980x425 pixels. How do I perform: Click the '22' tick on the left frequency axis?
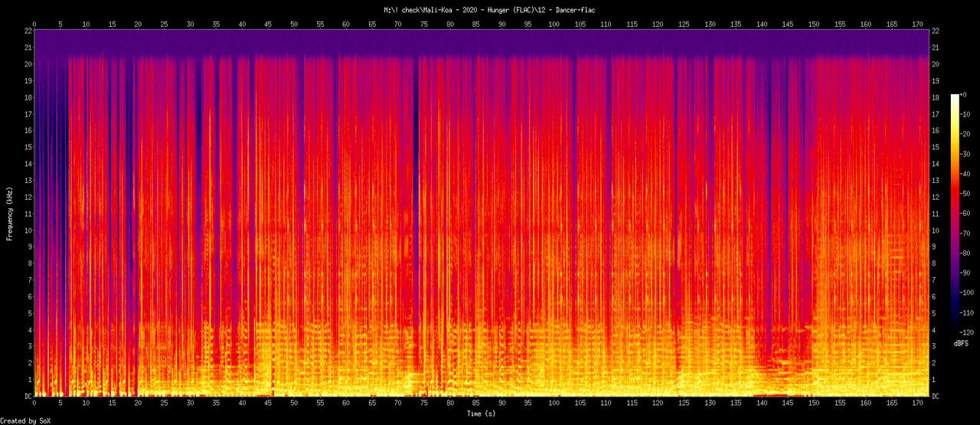click(x=28, y=31)
